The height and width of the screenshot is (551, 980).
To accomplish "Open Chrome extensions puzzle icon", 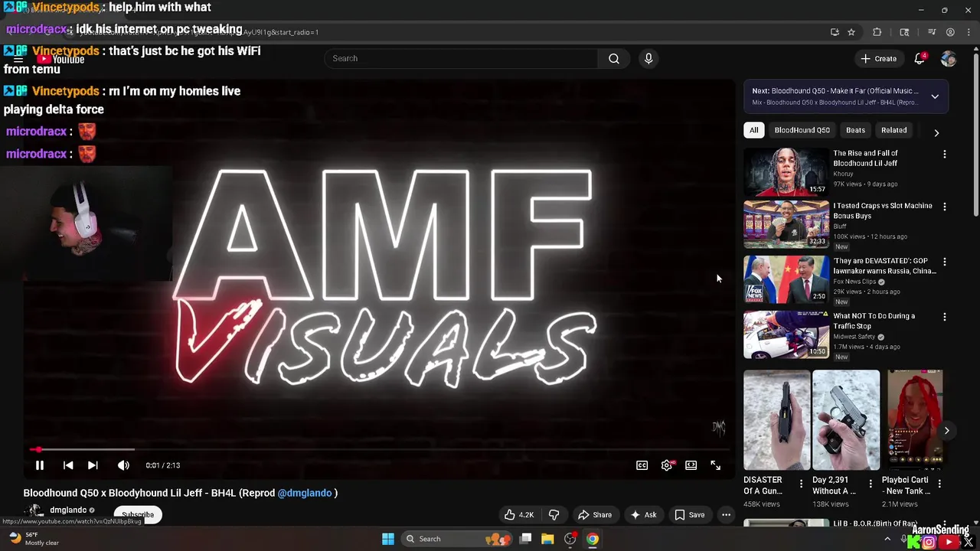I will coord(877,32).
